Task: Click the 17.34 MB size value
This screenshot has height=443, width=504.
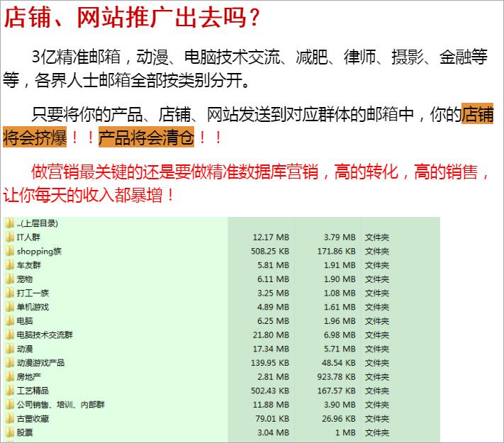Action: [x=271, y=349]
